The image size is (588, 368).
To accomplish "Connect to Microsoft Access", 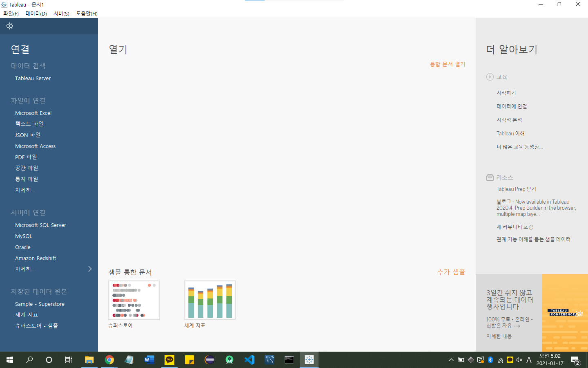I will pos(36,146).
